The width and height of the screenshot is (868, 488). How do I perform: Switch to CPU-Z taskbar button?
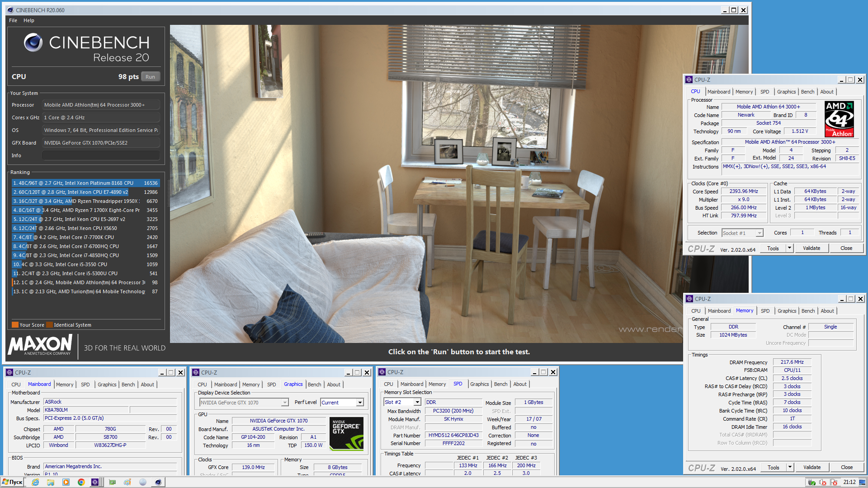click(x=95, y=482)
